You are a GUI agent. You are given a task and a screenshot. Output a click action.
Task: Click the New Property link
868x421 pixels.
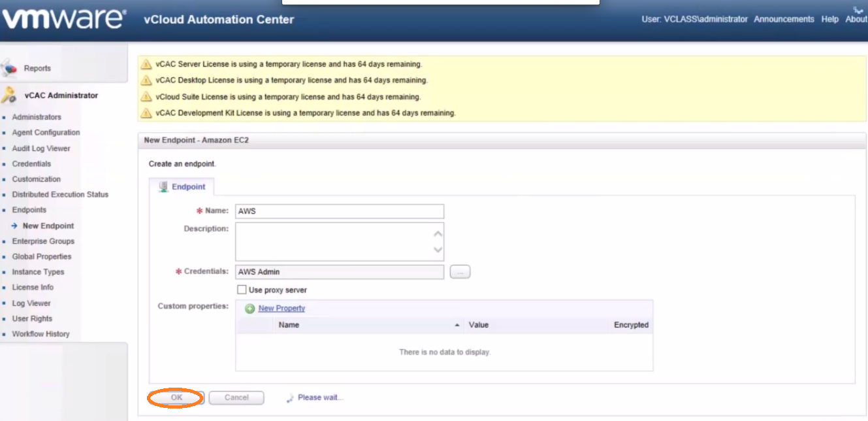coord(281,309)
